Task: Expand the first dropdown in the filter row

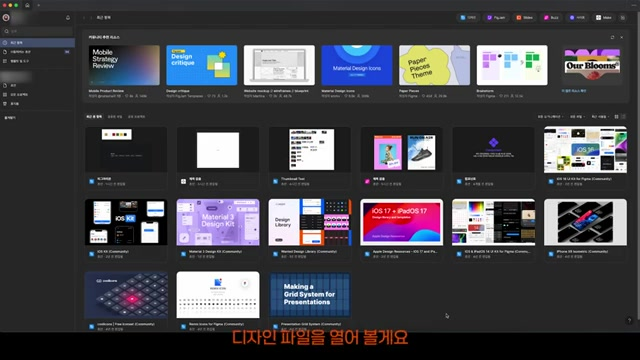Action: (x=551, y=117)
